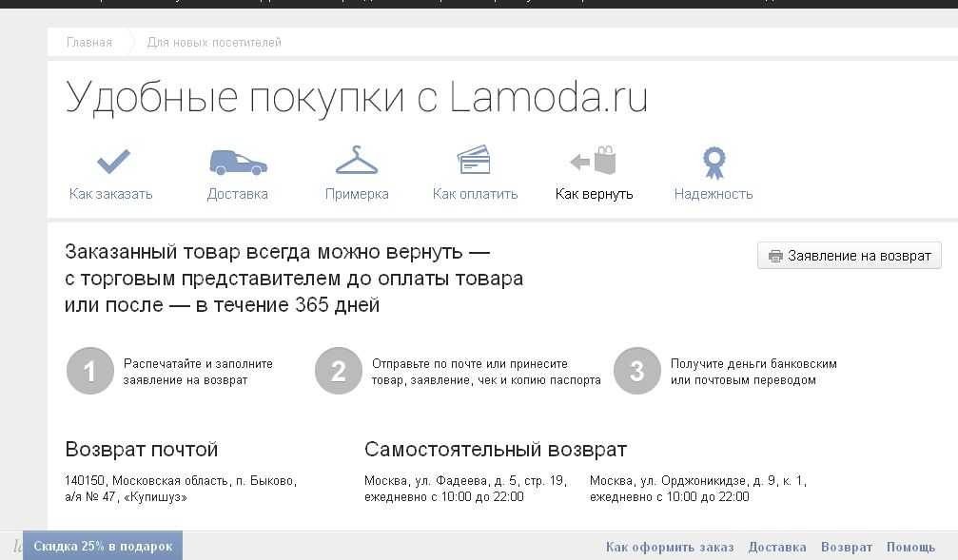Click the Заявление на возврат button text
This screenshot has width=958, height=560.
pos(859,256)
